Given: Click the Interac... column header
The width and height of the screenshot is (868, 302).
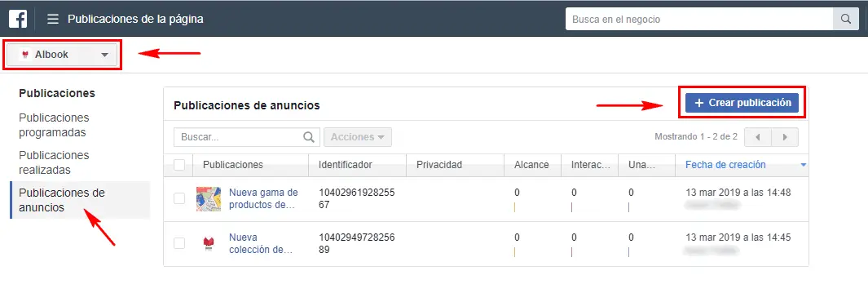Looking at the screenshot, I should [591, 165].
